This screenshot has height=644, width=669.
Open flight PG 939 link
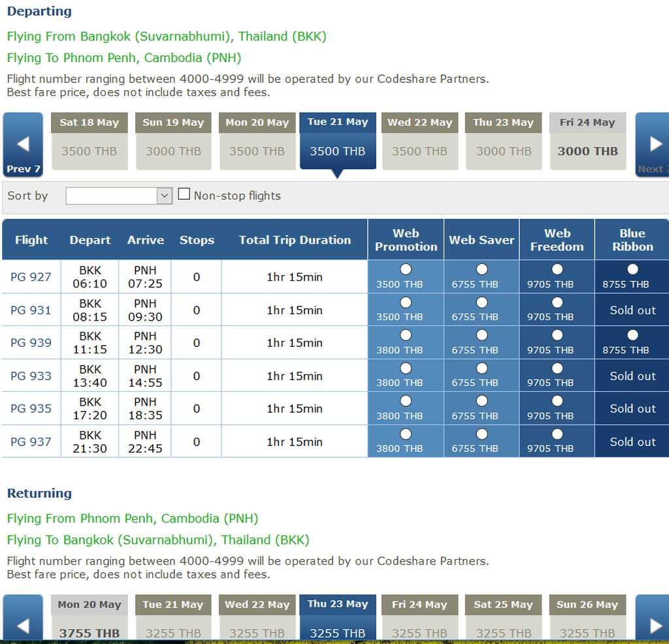click(31, 343)
